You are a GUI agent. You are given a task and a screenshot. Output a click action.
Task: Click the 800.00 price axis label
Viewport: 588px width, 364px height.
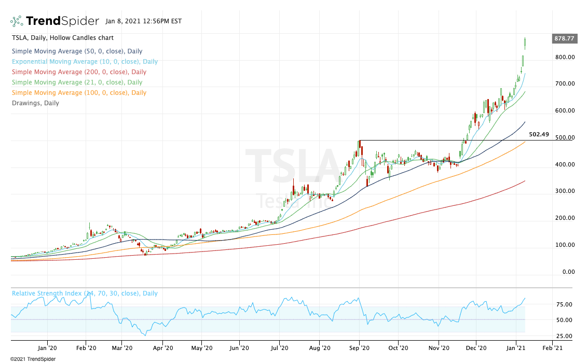click(565, 57)
